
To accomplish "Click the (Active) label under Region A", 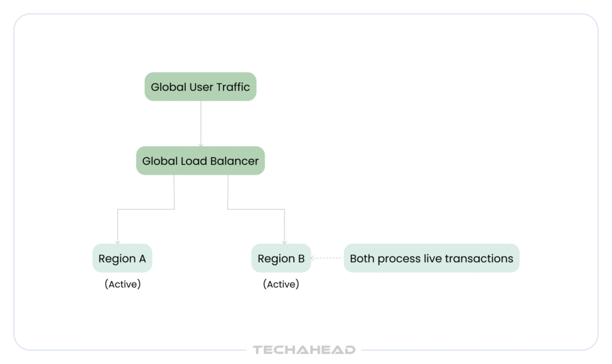I will point(123,284).
